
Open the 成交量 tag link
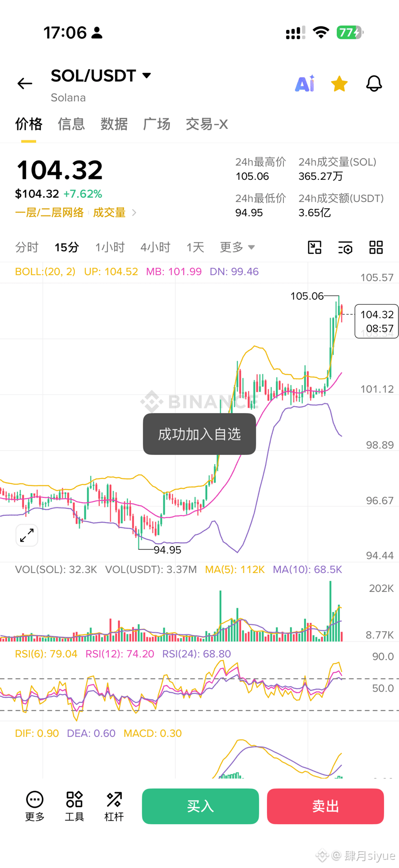109,213
